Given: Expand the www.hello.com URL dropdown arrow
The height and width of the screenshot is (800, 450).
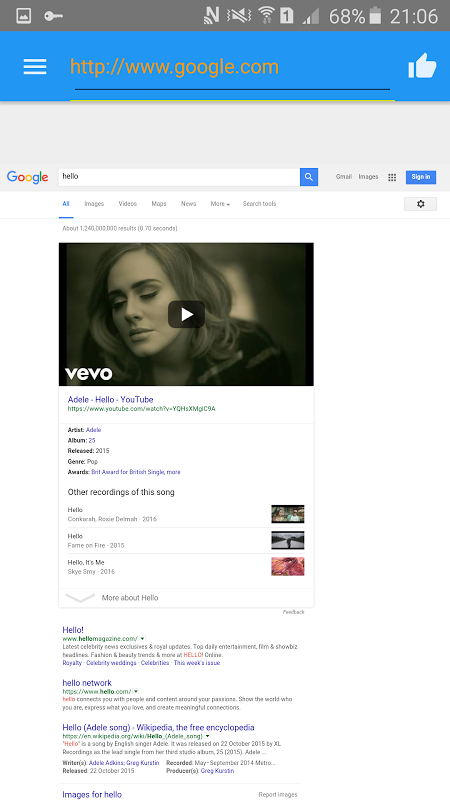Looking at the screenshot, I should [136, 691].
